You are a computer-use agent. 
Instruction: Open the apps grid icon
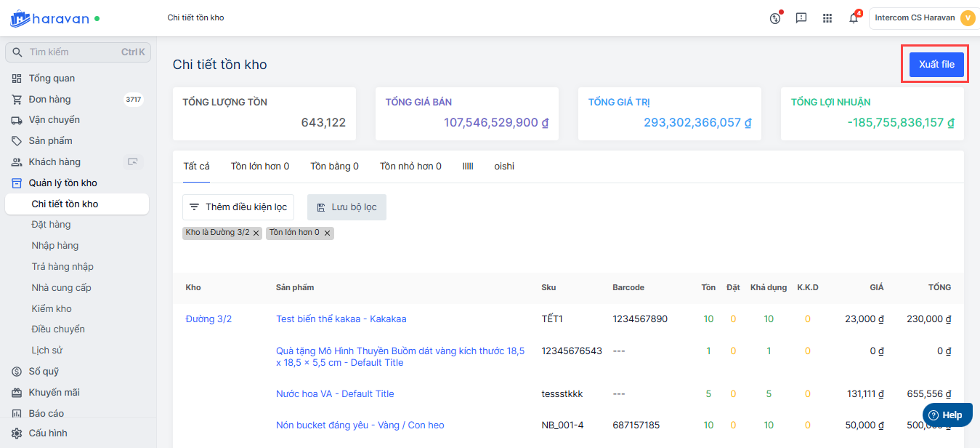pyautogui.click(x=827, y=18)
